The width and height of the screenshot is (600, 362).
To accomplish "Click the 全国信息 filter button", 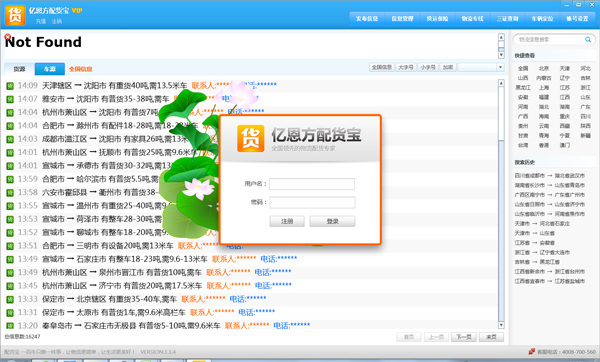I will (382, 67).
